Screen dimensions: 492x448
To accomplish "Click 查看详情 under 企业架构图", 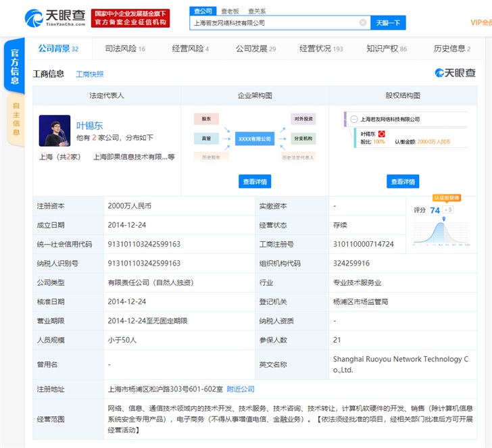I will [x=255, y=181].
